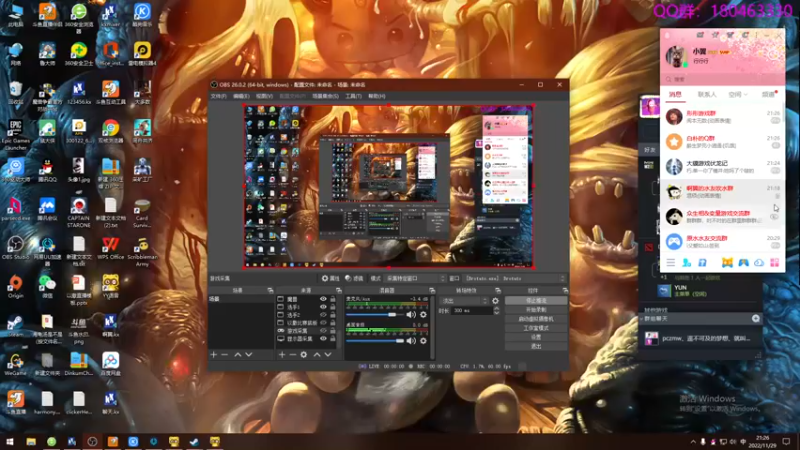
Task: Show hidden icons via the system tray chevron
Action: tap(693, 442)
